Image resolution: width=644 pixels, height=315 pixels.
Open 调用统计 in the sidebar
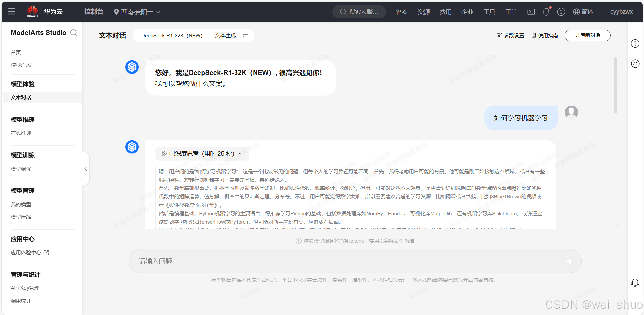point(21,301)
